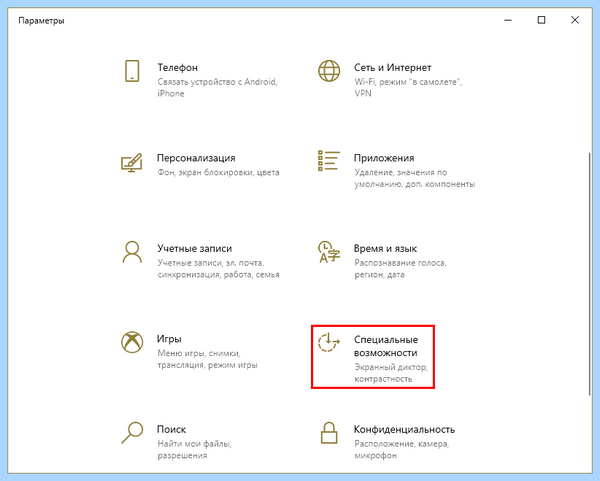The width and height of the screenshot is (600, 481).
Task: Click text 'Меню игры, снимки, трансляция, режим игры'
Action: tap(207, 359)
